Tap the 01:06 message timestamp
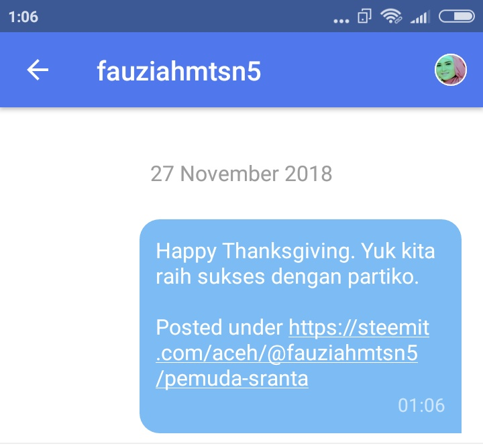483x448 pixels. point(421,405)
